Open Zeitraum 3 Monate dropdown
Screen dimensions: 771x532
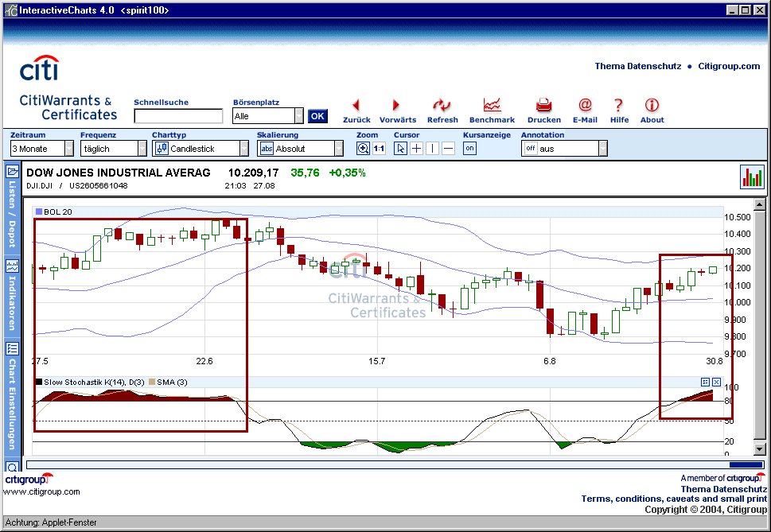click(42, 149)
